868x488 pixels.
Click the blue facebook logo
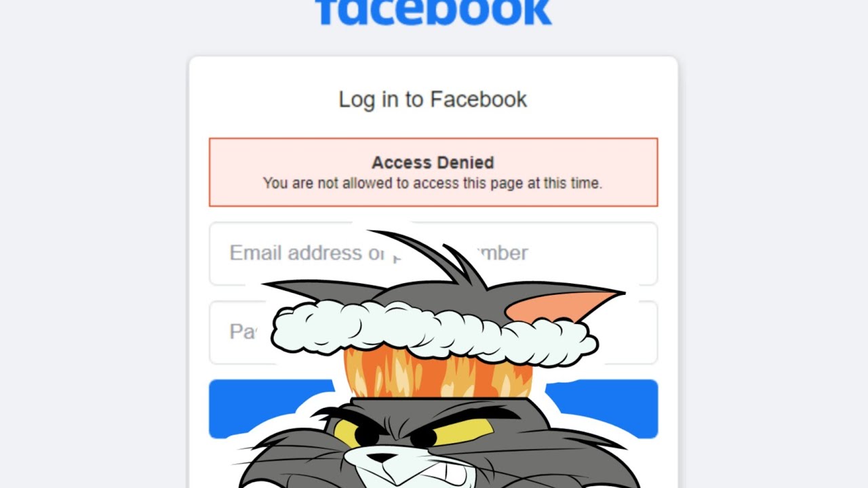[433, 12]
